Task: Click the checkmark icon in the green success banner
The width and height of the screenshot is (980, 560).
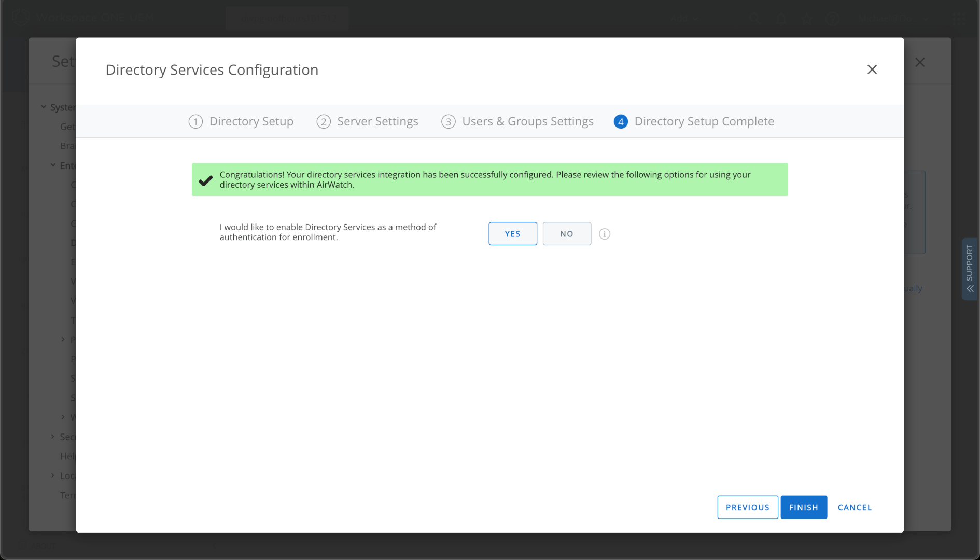Action: point(206,180)
